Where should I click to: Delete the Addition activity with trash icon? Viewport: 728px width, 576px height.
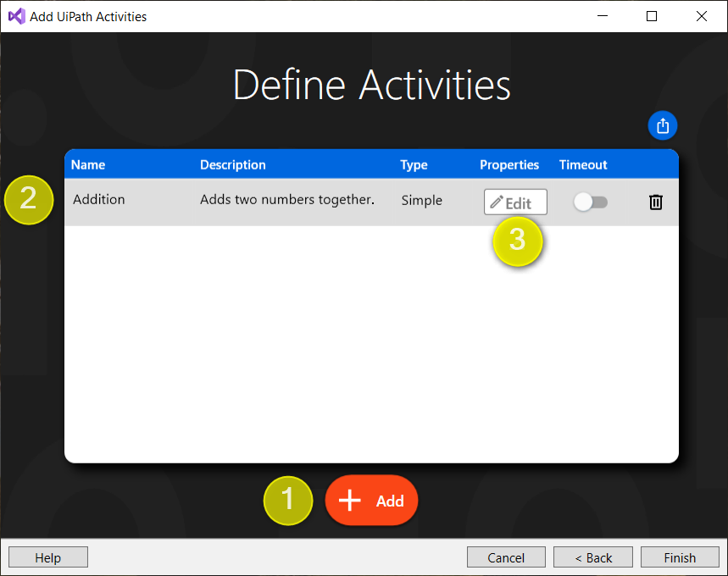click(655, 202)
